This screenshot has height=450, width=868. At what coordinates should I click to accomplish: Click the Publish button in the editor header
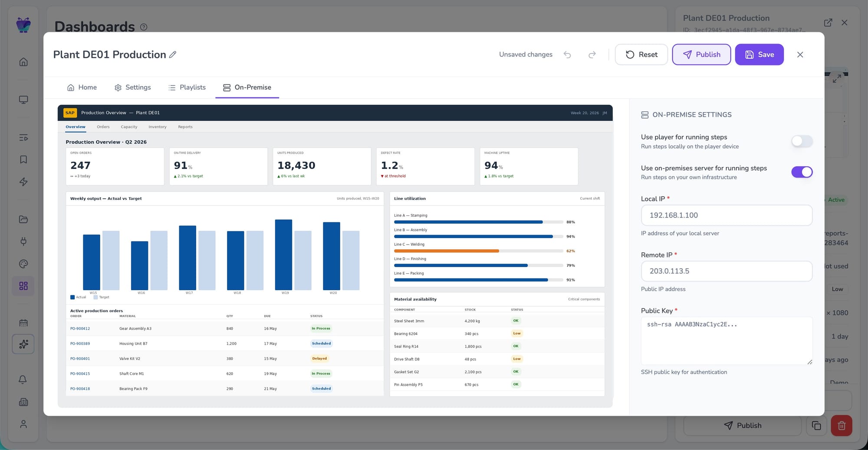701,54
